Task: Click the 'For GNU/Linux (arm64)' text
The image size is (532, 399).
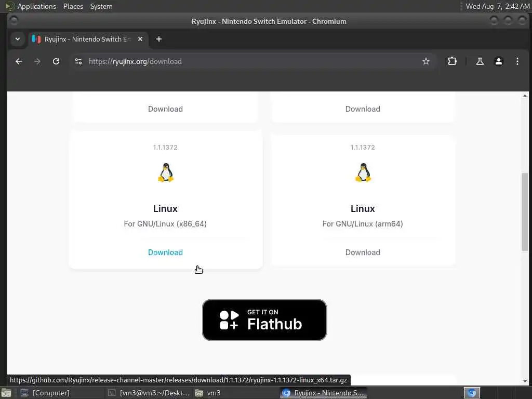Action: pyautogui.click(x=363, y=224)
